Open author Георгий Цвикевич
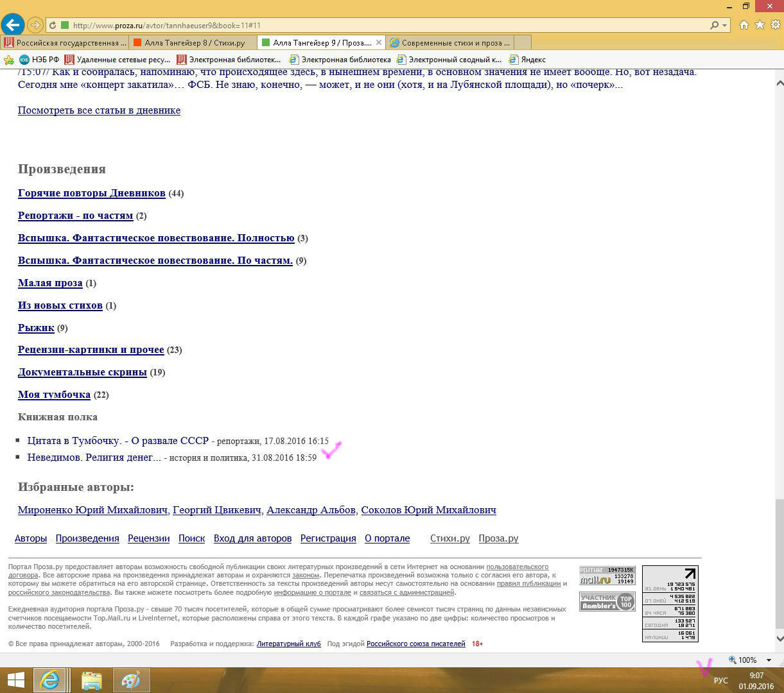784x693 pixels. [x=217, y=510]
